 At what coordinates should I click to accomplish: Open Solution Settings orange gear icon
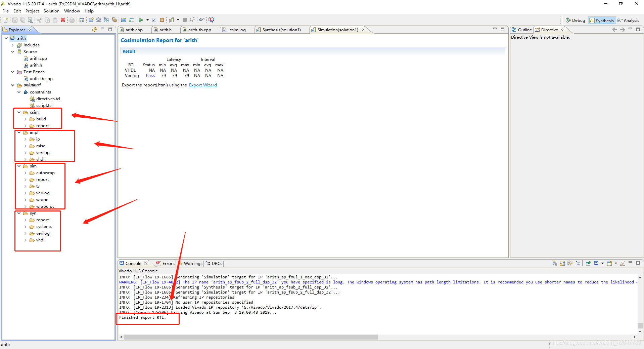114,20
